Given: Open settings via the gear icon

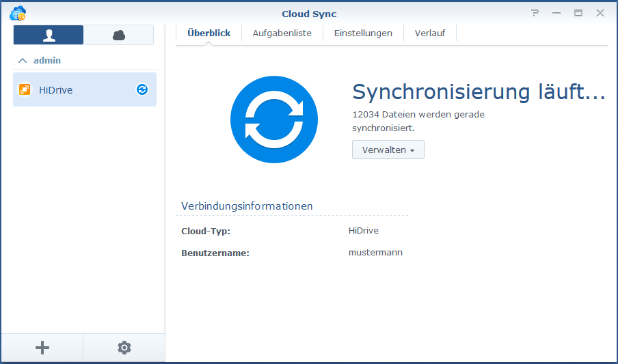Looking at the screenshot, I should click(124, 348).
